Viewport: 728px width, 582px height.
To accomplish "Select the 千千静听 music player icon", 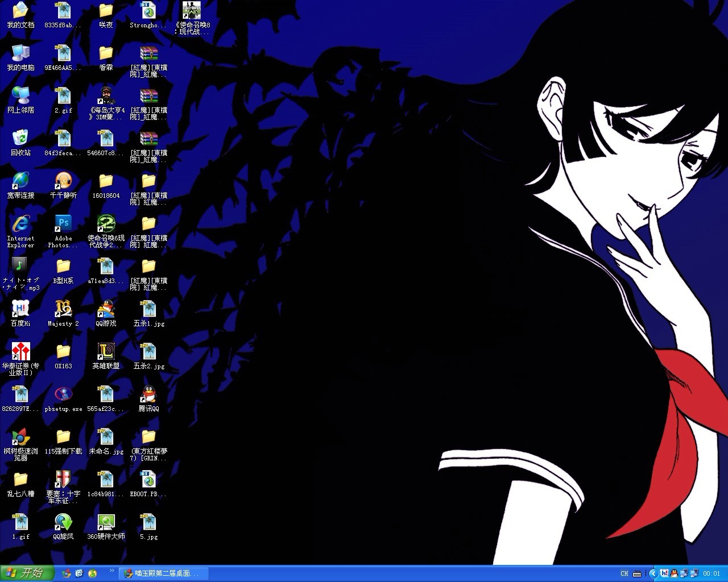I will (63, 182).
